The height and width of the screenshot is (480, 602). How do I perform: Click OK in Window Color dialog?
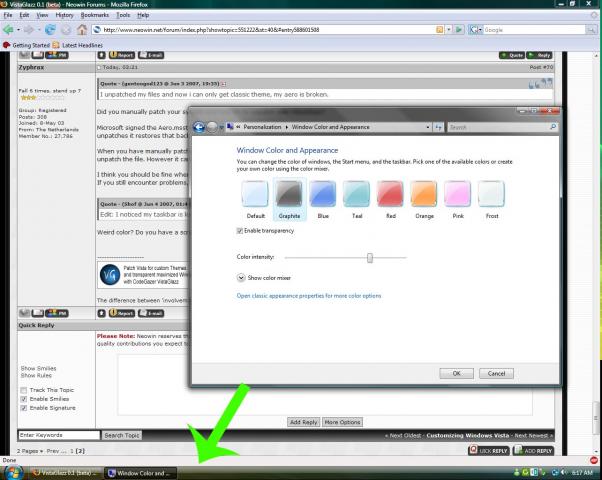point(456,373)
